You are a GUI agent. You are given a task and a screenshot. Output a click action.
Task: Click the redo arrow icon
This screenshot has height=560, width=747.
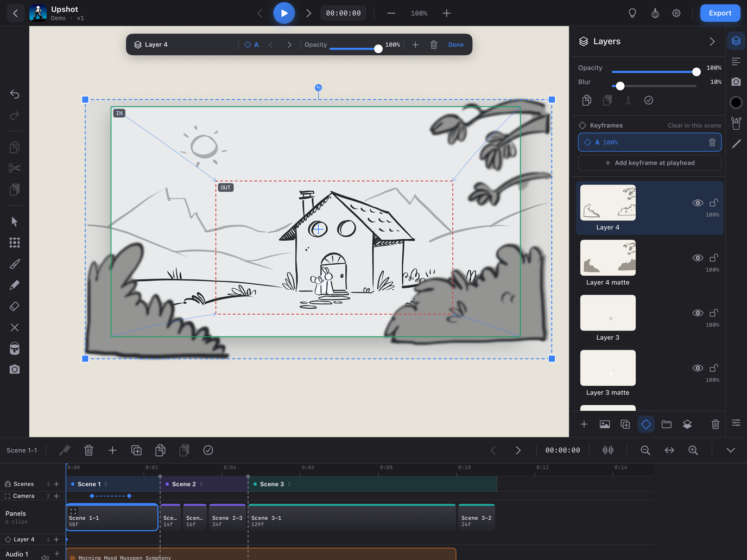(15, 115)
